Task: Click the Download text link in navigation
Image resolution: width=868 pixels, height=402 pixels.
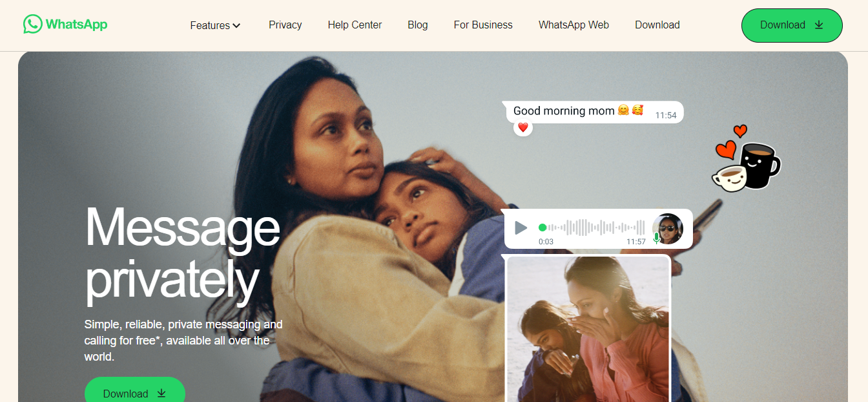Action: (x=657, y=25)
